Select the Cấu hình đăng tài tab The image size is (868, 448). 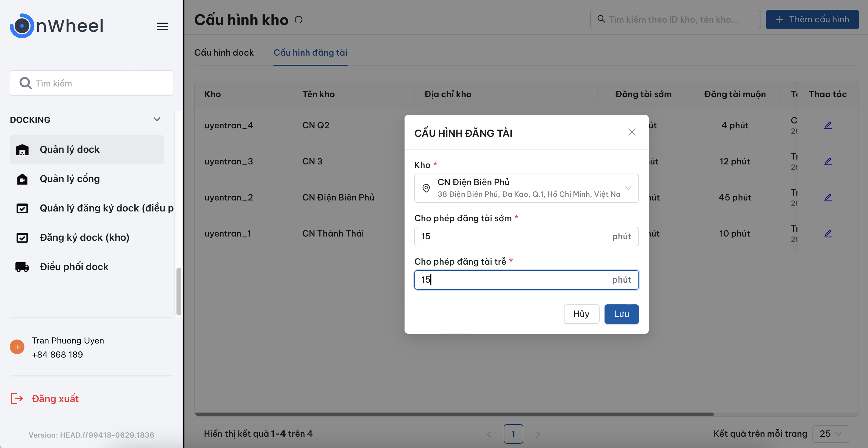point(310,53)
